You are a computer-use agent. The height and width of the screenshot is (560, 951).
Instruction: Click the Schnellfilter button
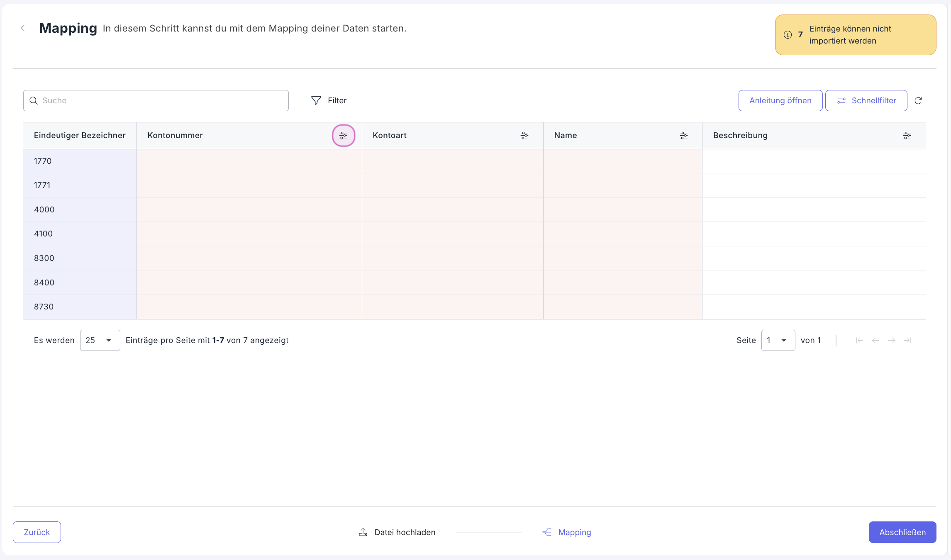pyautogui.click(x=866, y=100)
